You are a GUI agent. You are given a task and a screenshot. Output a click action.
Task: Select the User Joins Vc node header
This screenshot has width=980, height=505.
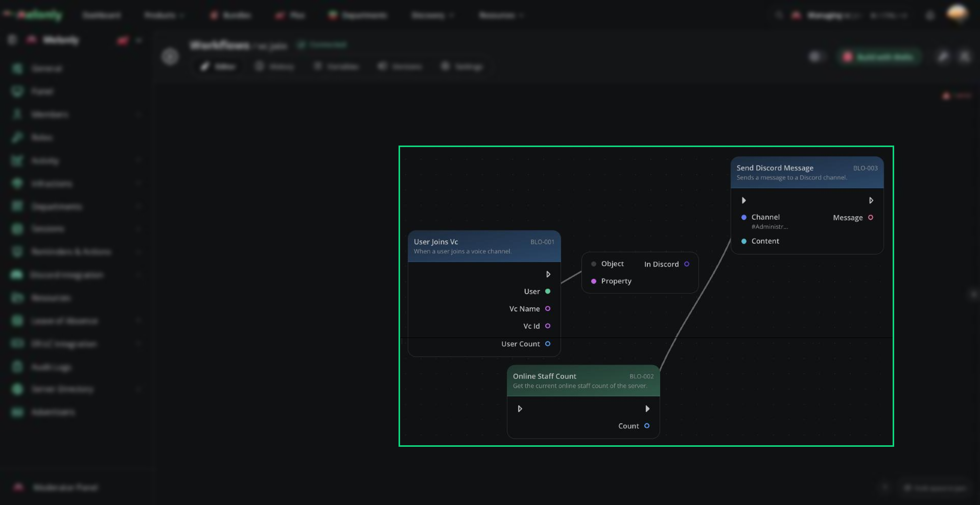484,246
